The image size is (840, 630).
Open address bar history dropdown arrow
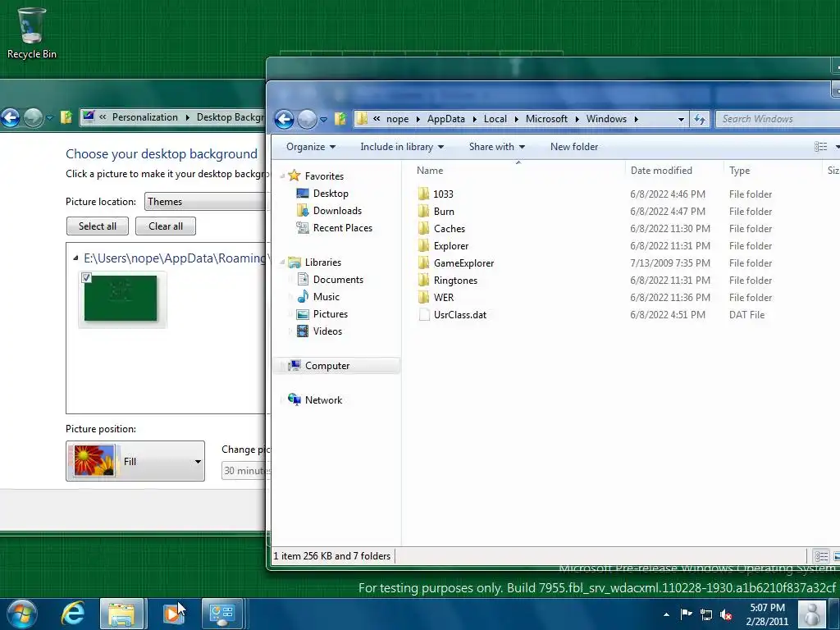pyautogui.click(x=681, y=119)
